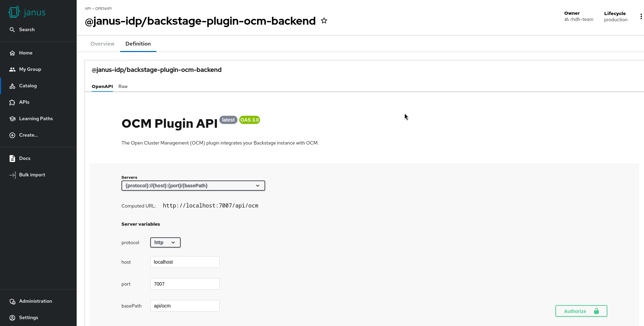644x326 pixels.
Task: Click the Authorize button
Action: click(x=581, y=311)
